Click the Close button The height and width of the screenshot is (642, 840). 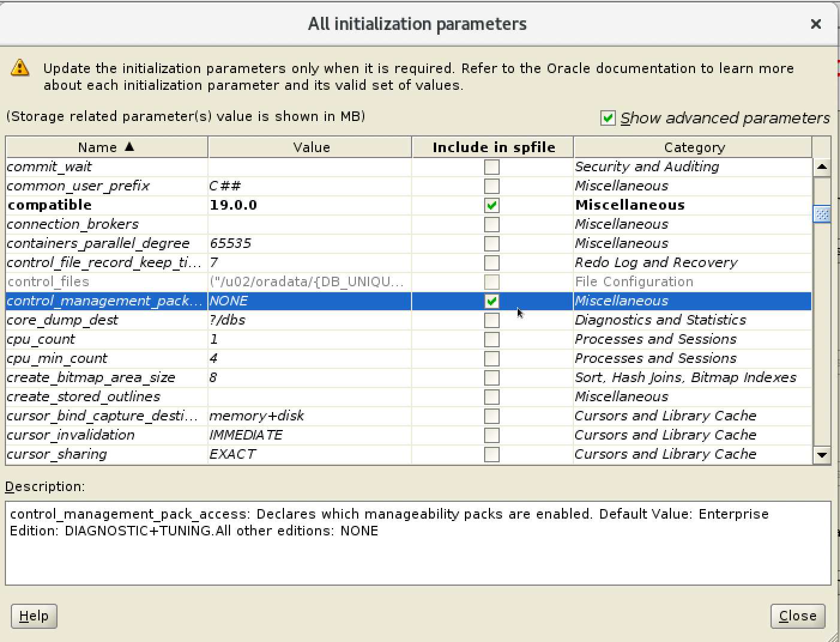click(x=797, y=616)
